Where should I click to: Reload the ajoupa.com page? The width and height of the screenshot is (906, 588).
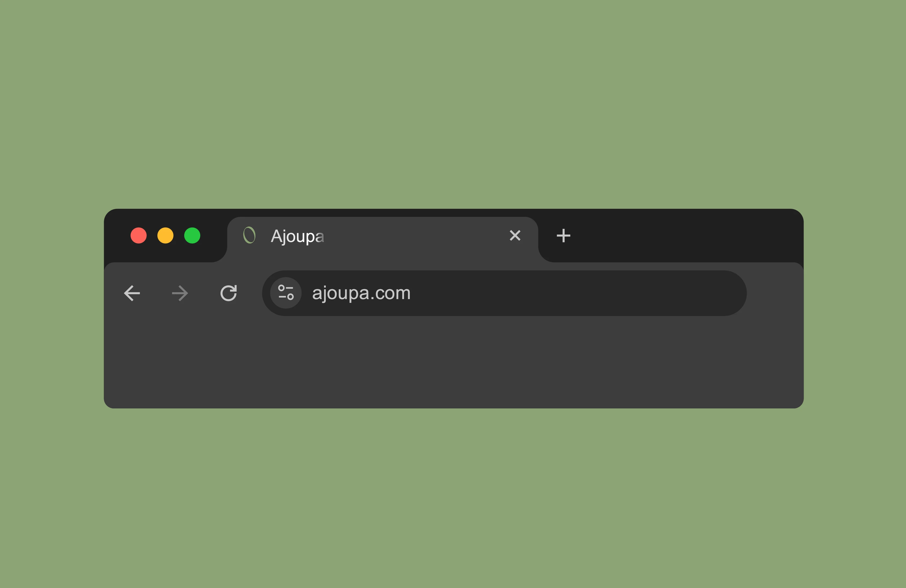(229, 293)
